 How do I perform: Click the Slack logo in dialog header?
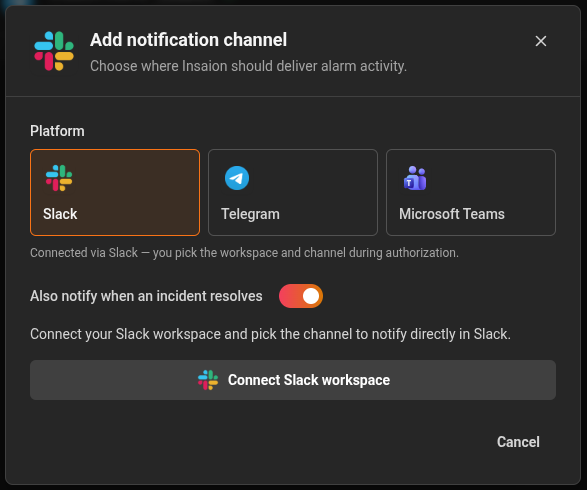coord(54,51)
